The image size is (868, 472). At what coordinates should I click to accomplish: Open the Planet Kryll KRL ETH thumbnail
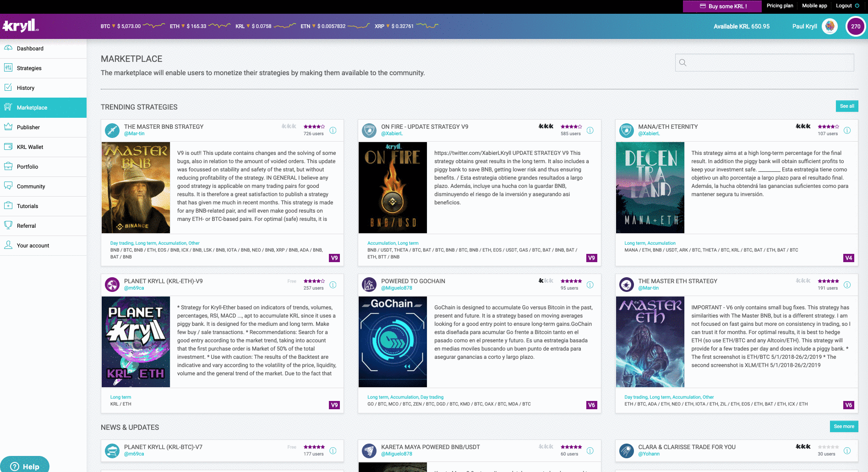pyautogui.click(x=136, y=342)
